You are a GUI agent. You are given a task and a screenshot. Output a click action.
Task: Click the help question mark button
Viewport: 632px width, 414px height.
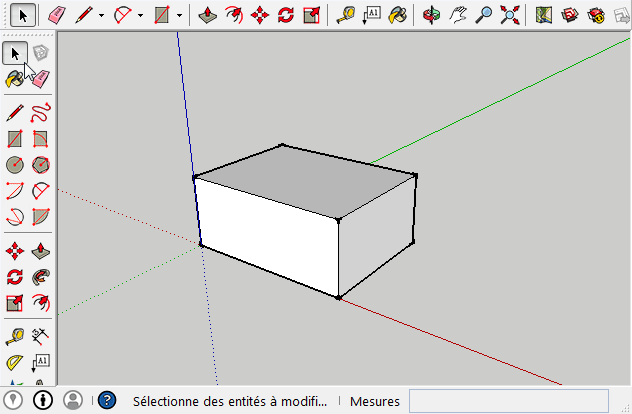coord(107,401)
